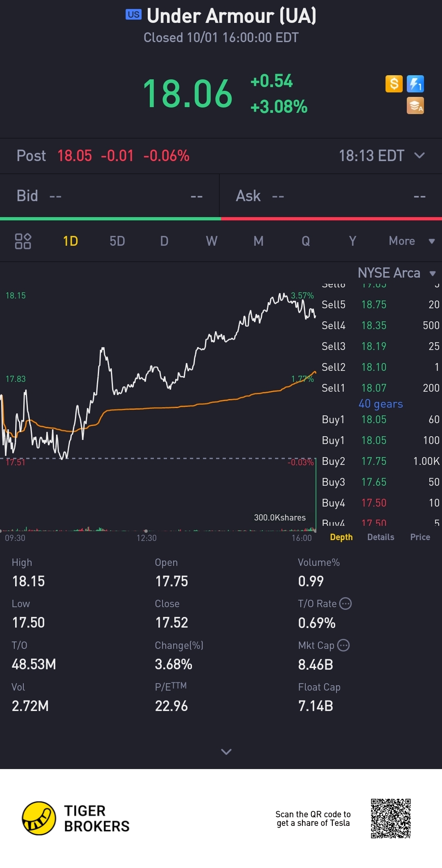Open Mkt Cap info icon
Viewport: 442px width, 868px height.
coord(343,645)
